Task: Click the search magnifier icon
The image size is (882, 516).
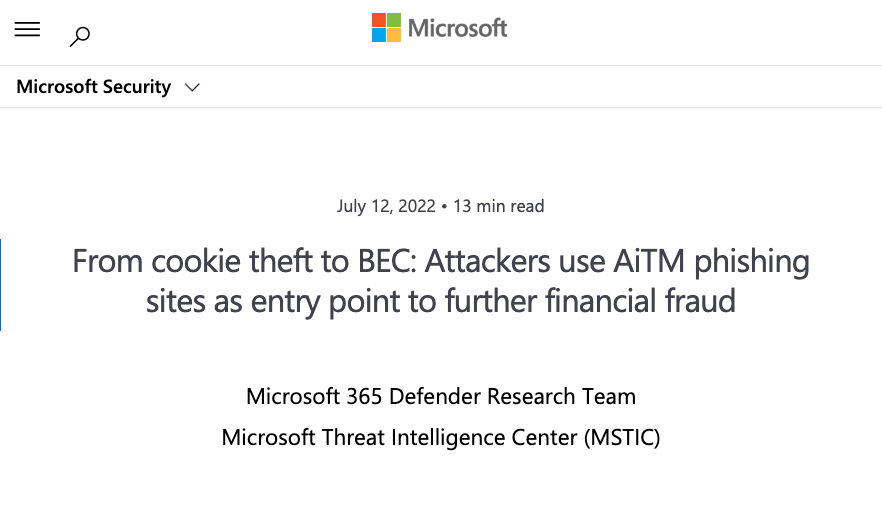Action: pos(80,37)
